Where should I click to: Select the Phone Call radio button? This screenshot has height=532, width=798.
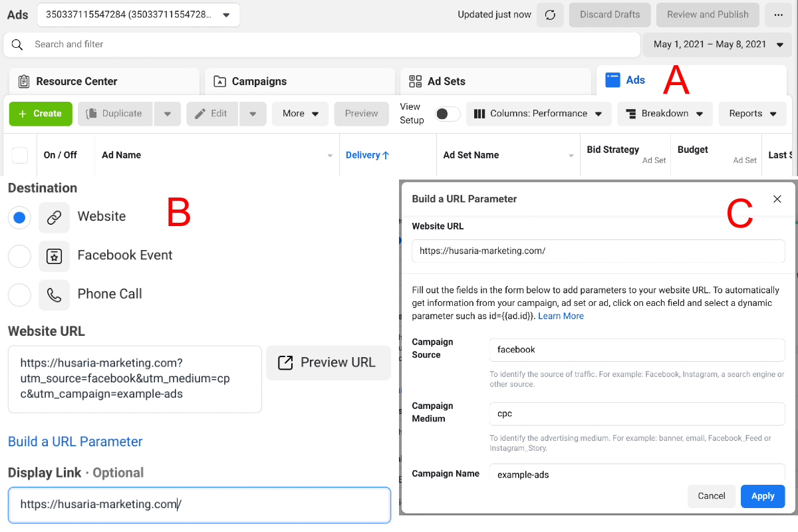tap(20, 295)
